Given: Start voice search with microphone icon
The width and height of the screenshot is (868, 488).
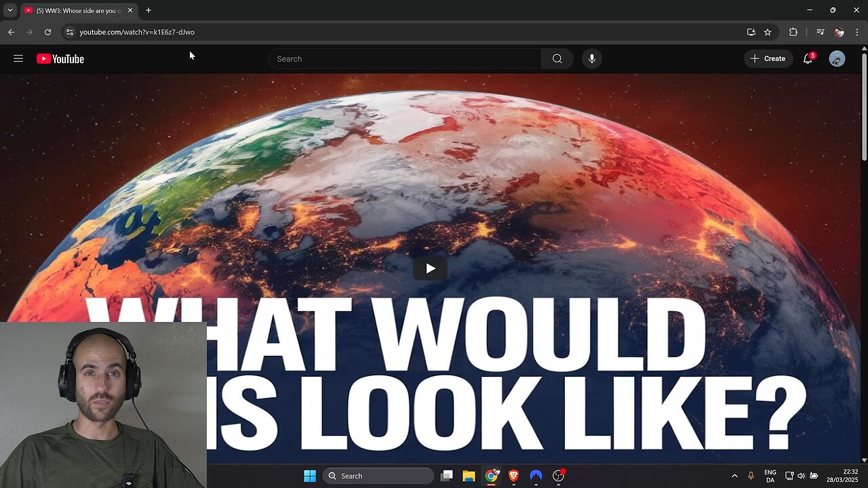Looking at the screenshot, I should [592, 59].
